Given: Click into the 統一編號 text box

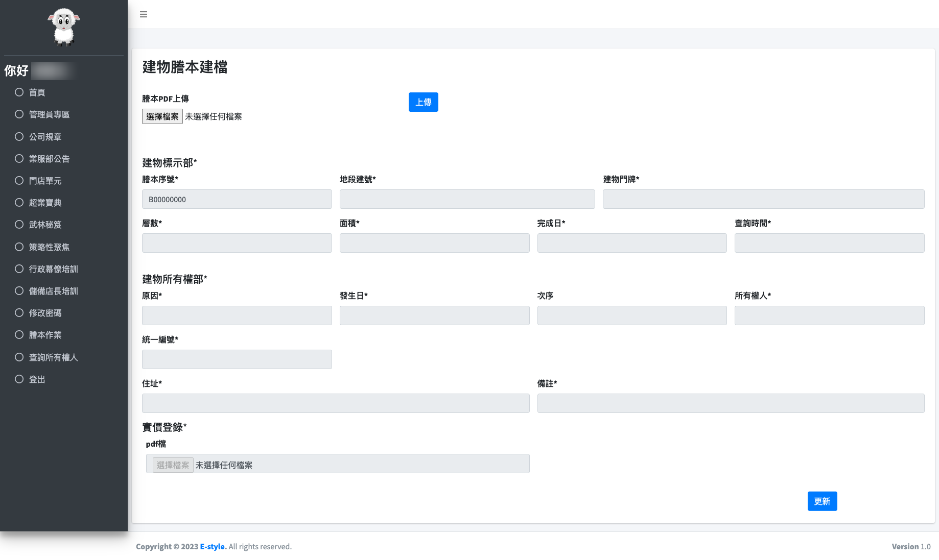Looking at the screenshot, I should (237, 359).
